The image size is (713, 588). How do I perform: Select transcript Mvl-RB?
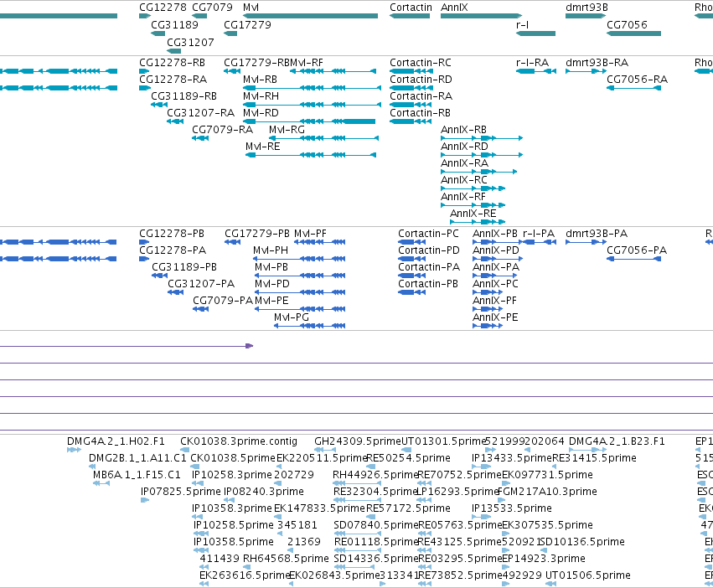click(312, 88)
